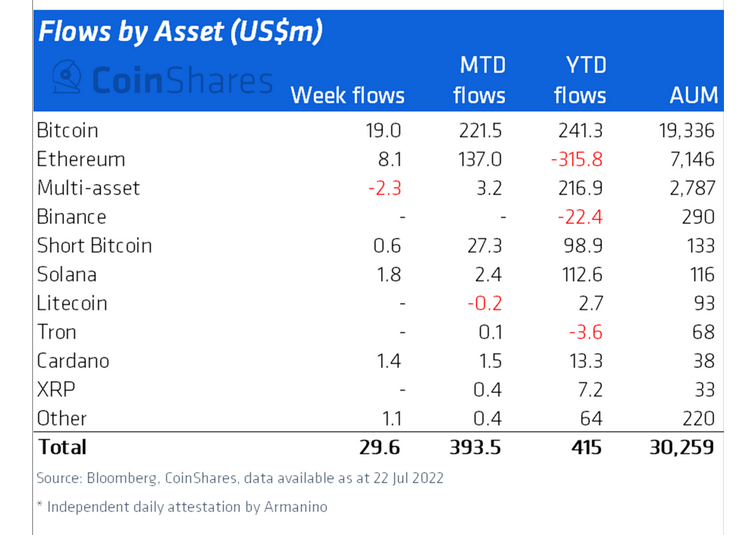Select the Week flows column header
Screen dimensions: 741x535
point(347,95)
